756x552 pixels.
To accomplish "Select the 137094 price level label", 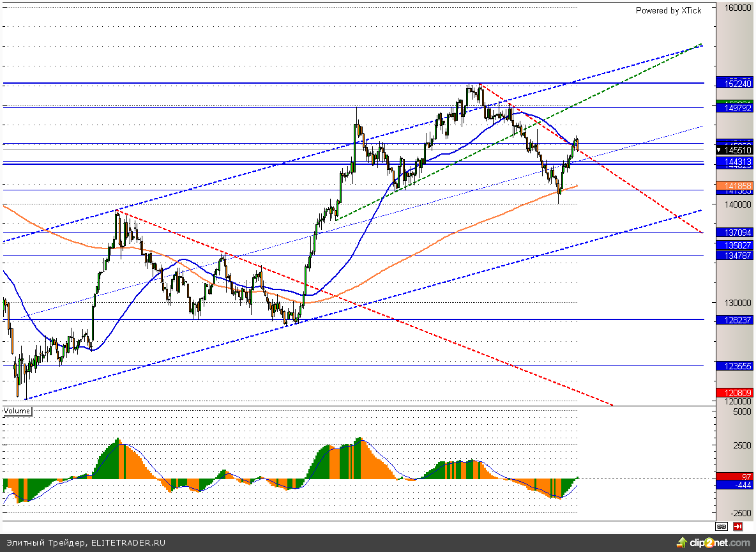I will point(737,233).
